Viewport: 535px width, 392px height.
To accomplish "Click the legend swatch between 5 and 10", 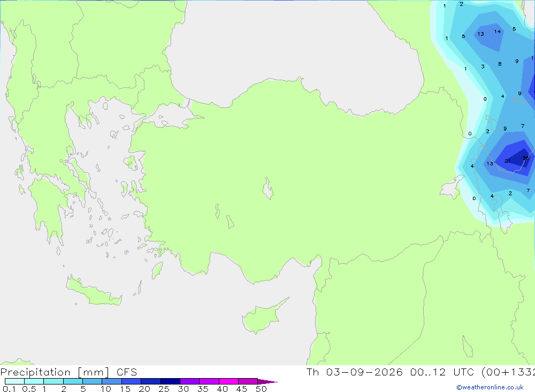I will (93, 381).
